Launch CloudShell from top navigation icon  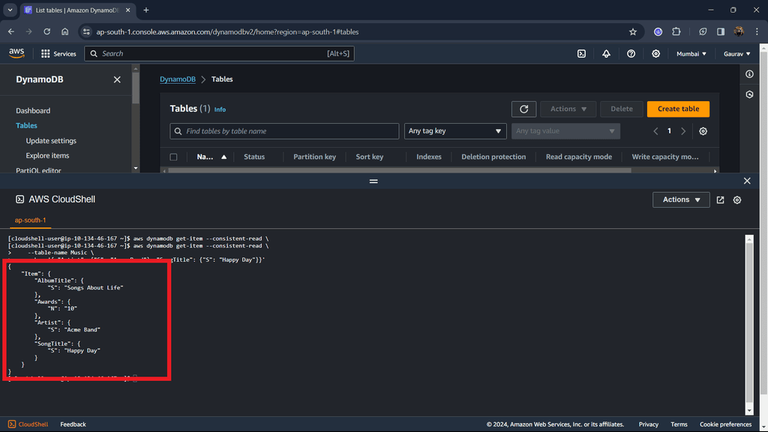(x=581, y=54)
